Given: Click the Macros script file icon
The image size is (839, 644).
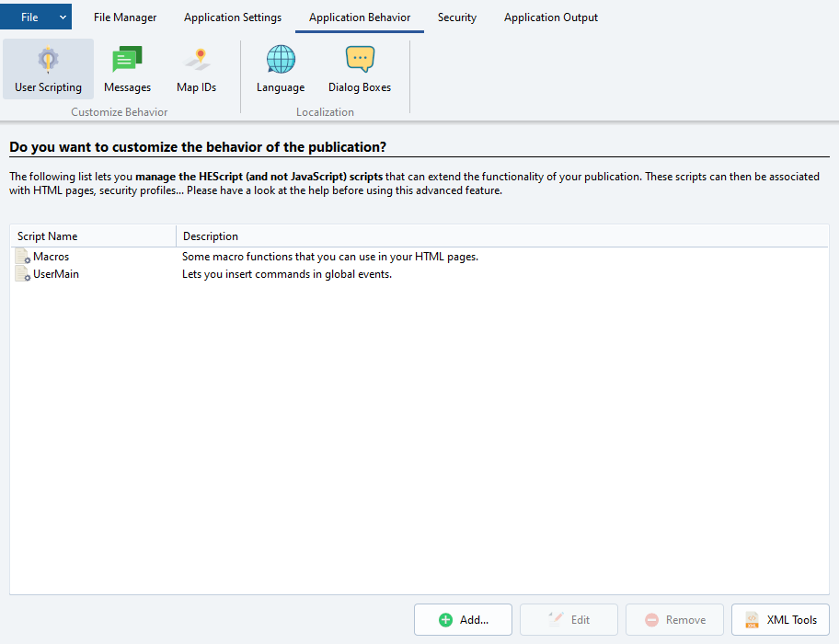Looking at the screenshot, I should pos(23,257).
